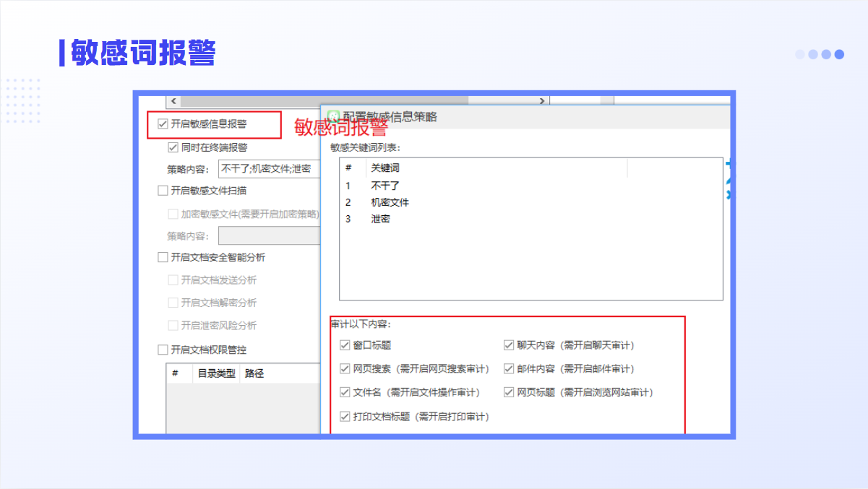Disable the 开启敏感信息报警 checkbox
Screen dimensions: 868x489
pos(163,124)
